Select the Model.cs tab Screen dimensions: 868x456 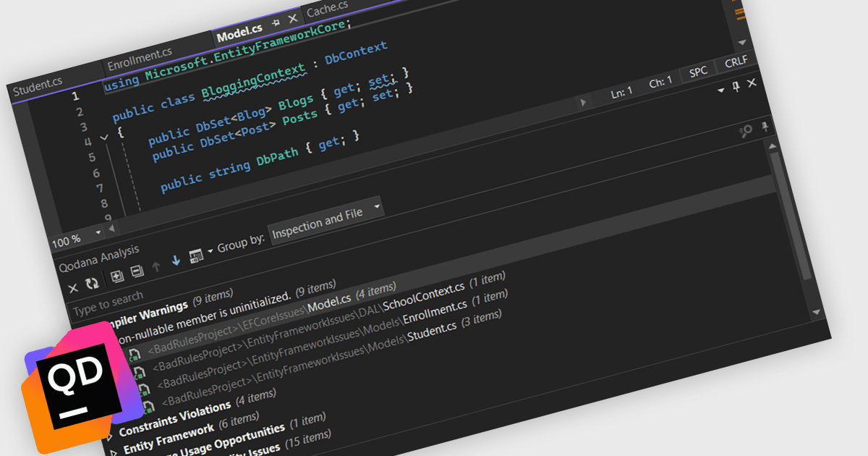[239, 33]
